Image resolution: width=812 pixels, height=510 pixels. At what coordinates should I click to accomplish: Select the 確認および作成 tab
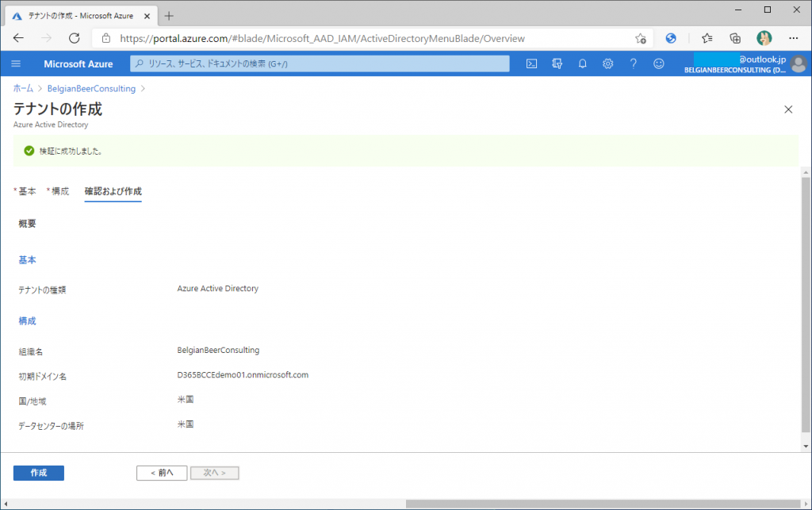(113, 191)
